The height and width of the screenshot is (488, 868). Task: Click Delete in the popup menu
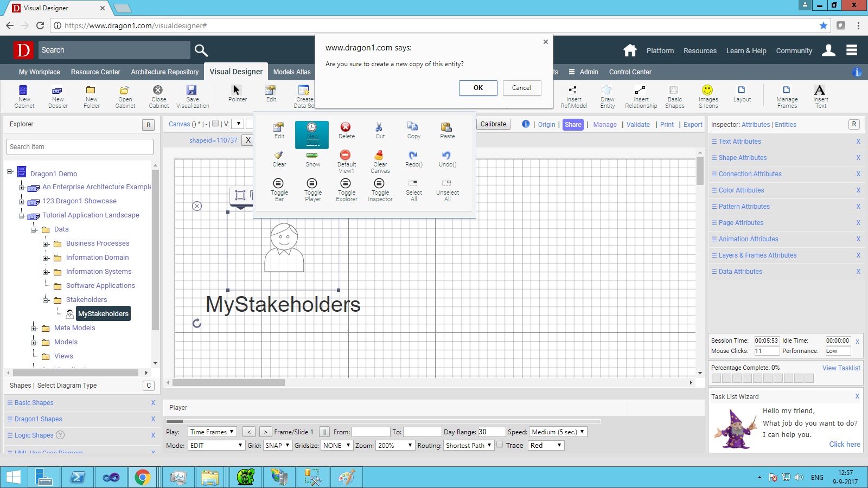click(346, 131)
